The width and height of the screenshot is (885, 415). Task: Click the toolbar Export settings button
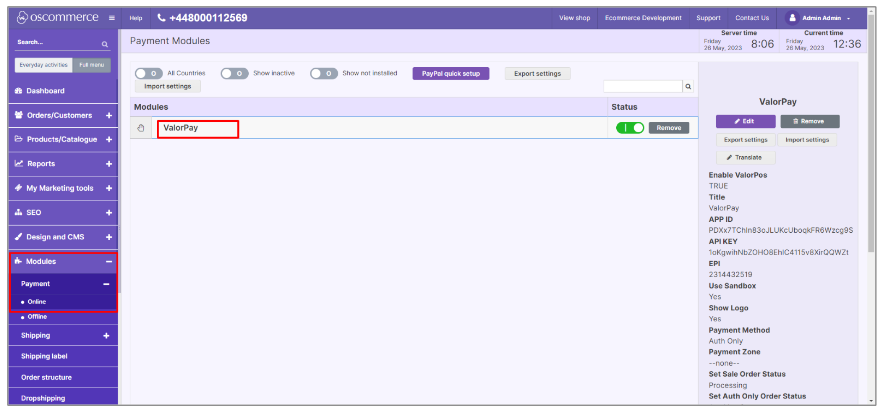pyautogui.click(x=537, y=73)
